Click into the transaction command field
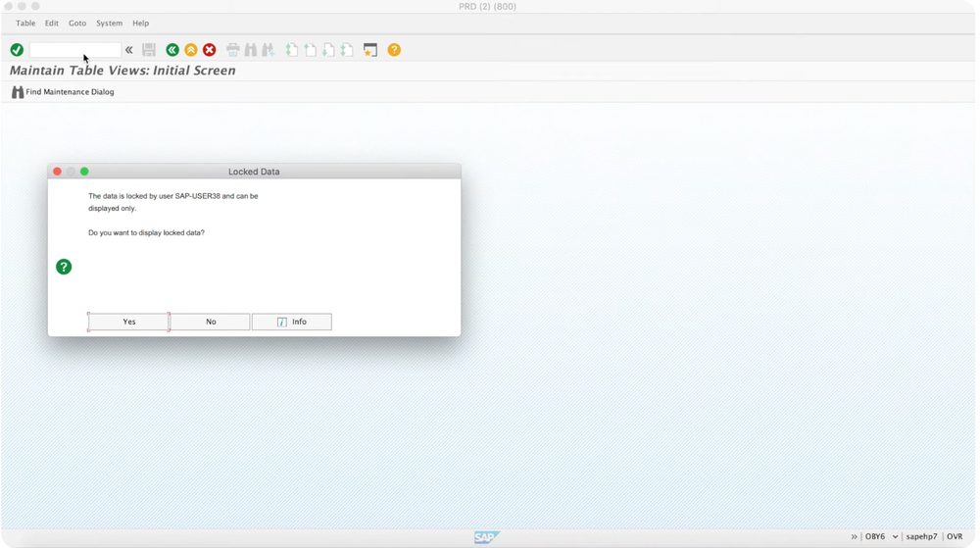The height and width of the screenshot is (548, 980). (x=75, y=50)
